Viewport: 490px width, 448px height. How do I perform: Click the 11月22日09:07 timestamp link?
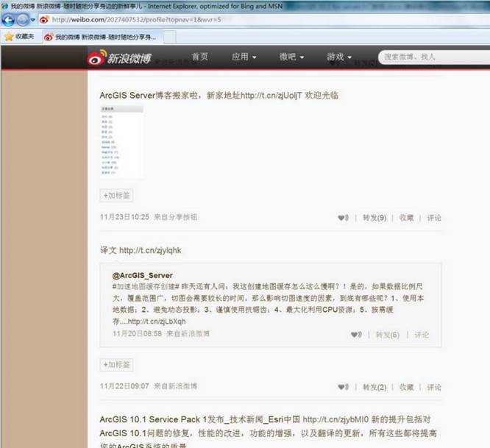(x=124, y=386)
